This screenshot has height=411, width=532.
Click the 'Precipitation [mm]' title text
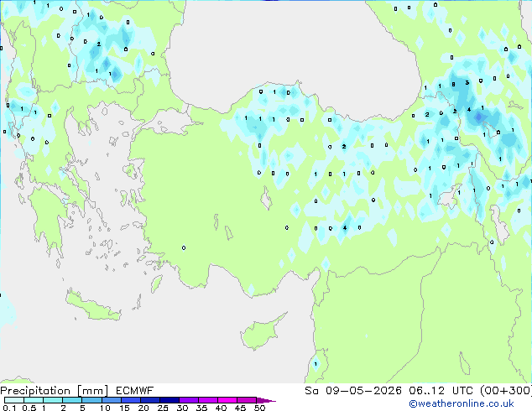(x=55, y=391)
